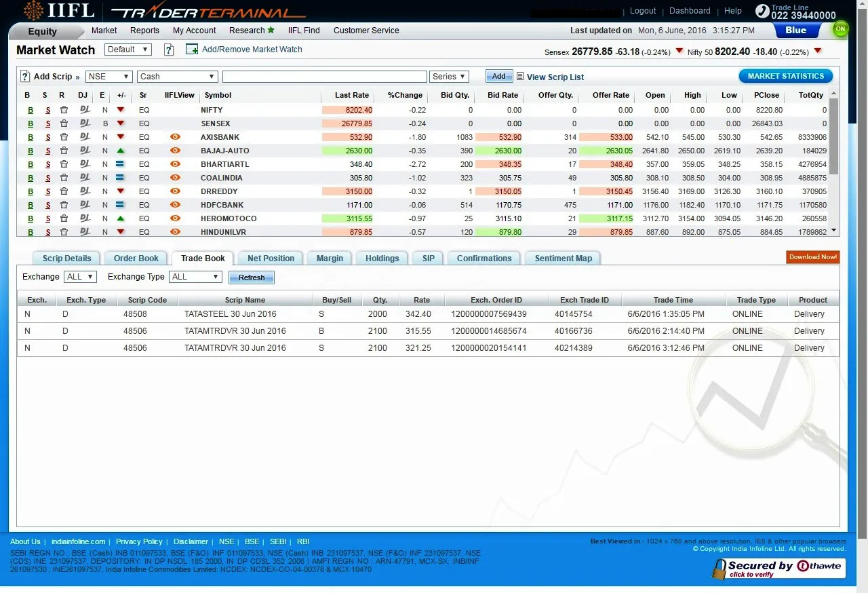
Task: Switch to the Holdings tab
Action: point(382,259)
